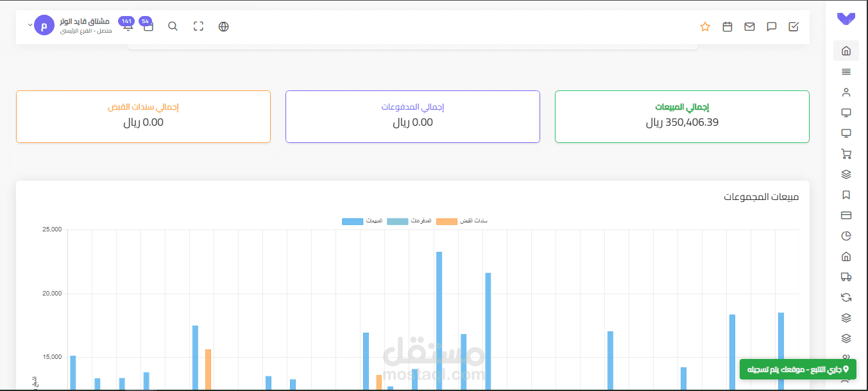The height and width of the screenshot is (391, 868).
Task: Expand the user menu chevron beside avatar
Action: pyautogui.click(x=30, y=24)
